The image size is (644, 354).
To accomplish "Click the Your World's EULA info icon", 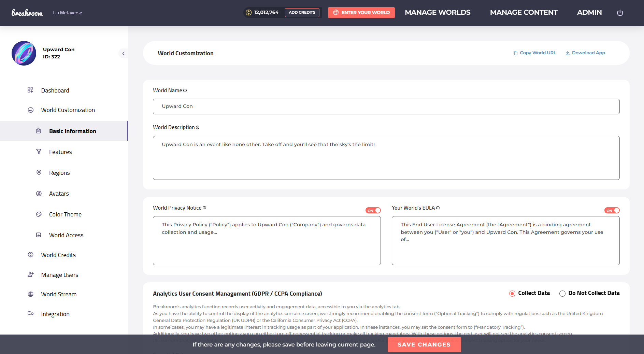I will point(438,208).
